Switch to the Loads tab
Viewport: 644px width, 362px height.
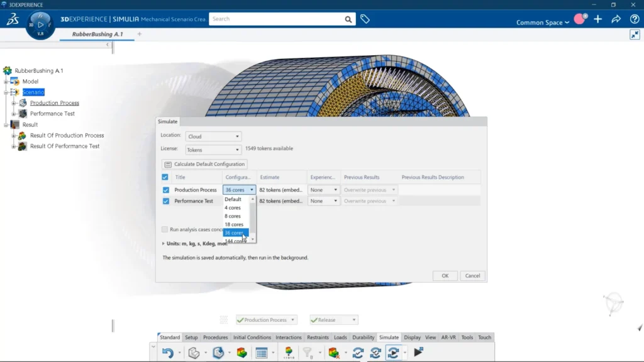(340, 337)
